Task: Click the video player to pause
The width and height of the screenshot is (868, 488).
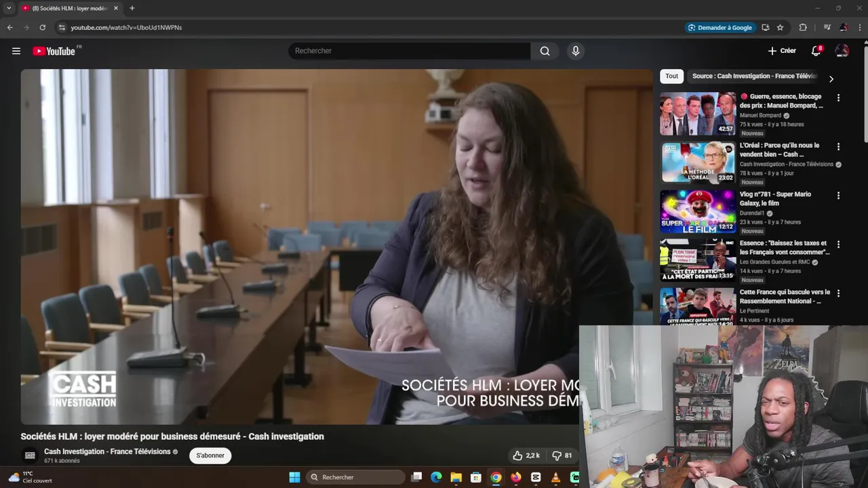Action: point(336,247)
